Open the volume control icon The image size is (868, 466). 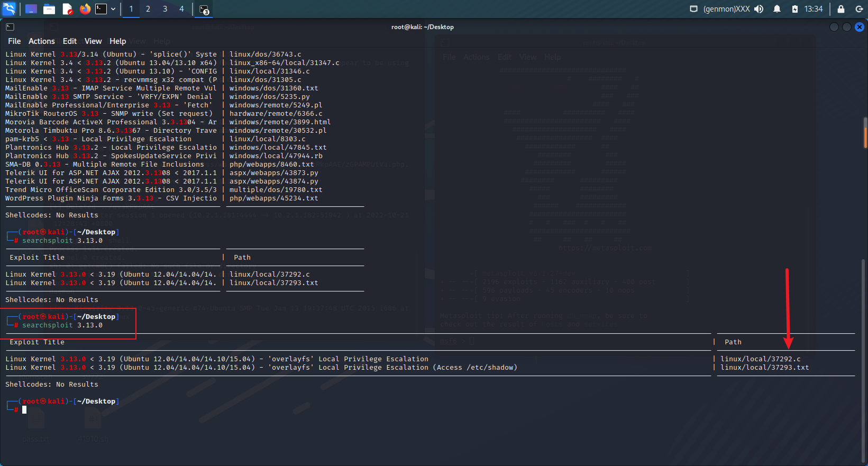tap(759, 9)
